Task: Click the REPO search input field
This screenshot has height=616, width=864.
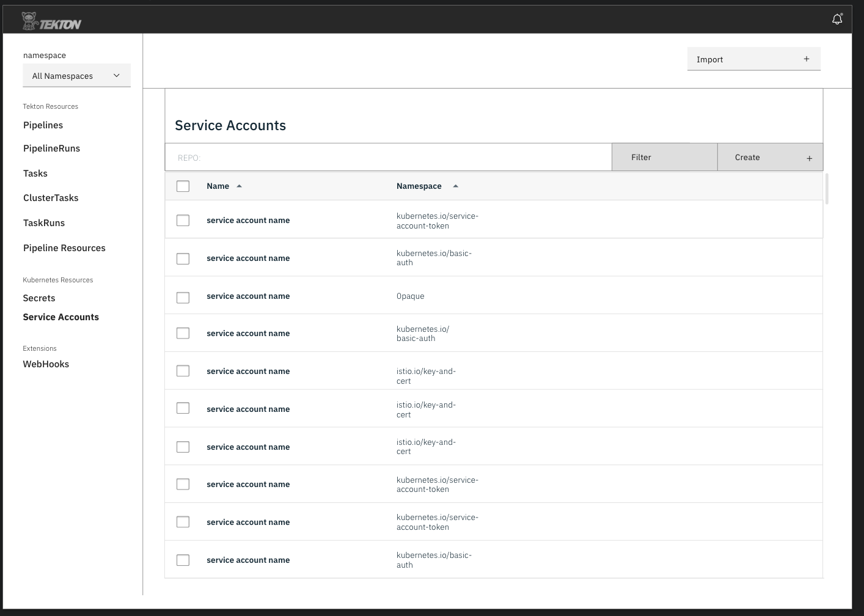Action: coord(387,157)
